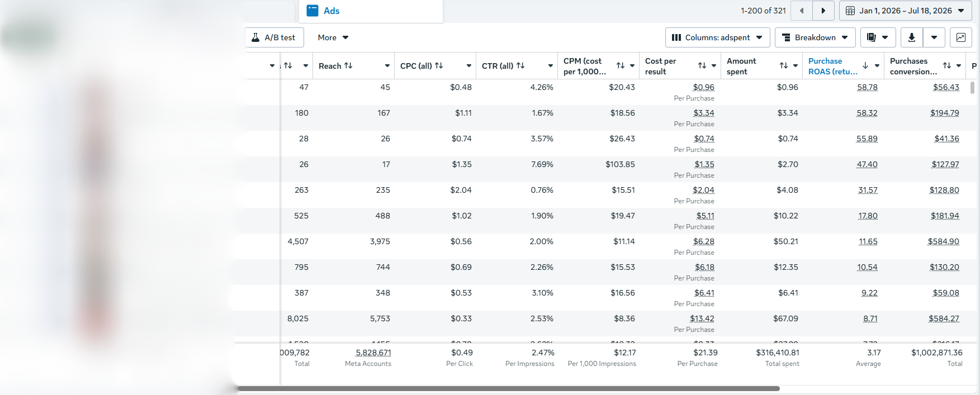Click the Reach column header text
The image size is (980, 395).
point(330,66)
